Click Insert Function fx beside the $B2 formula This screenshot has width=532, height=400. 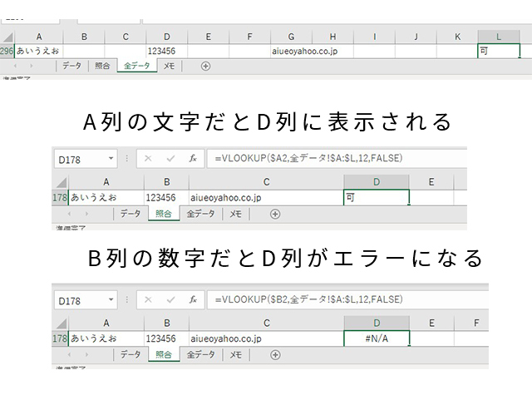(193, 299)
